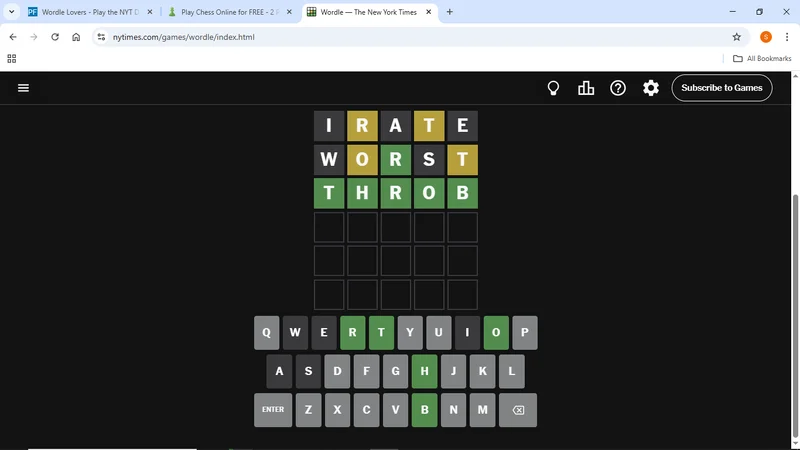The width and height of the screenshot is (800, 450).
Task: Tap the U key on keyboard
Action: point(438,333)
